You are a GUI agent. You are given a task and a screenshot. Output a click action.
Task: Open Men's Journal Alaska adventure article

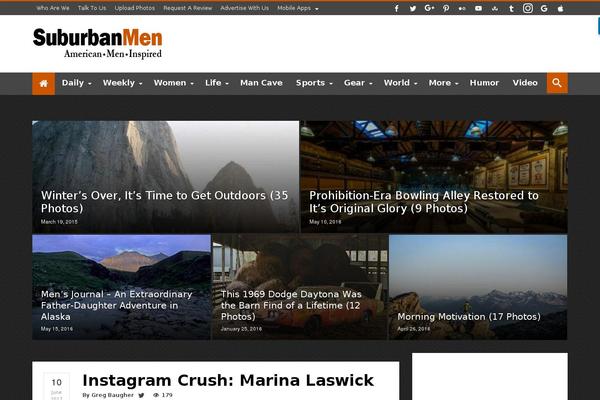point(116,305)
